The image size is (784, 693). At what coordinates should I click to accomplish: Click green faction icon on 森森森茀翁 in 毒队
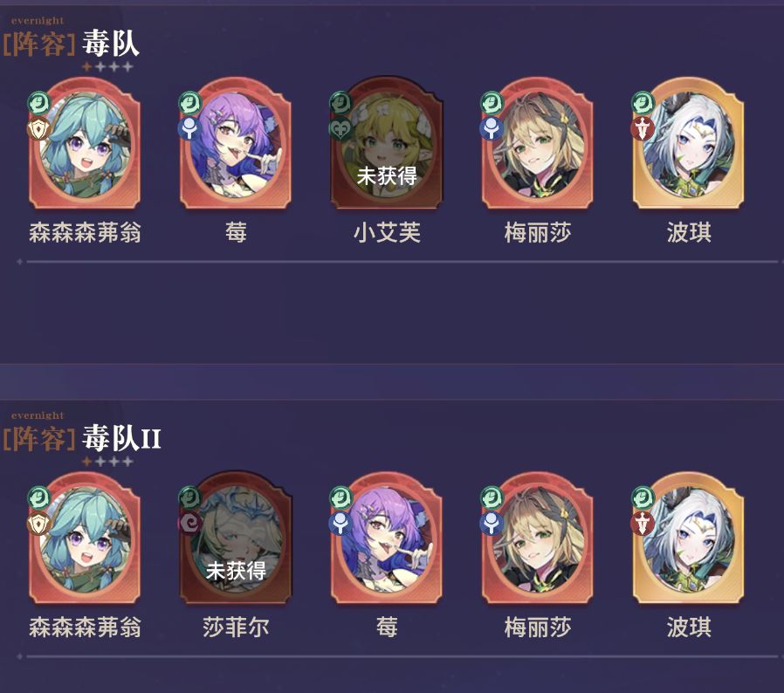[39, 102]
